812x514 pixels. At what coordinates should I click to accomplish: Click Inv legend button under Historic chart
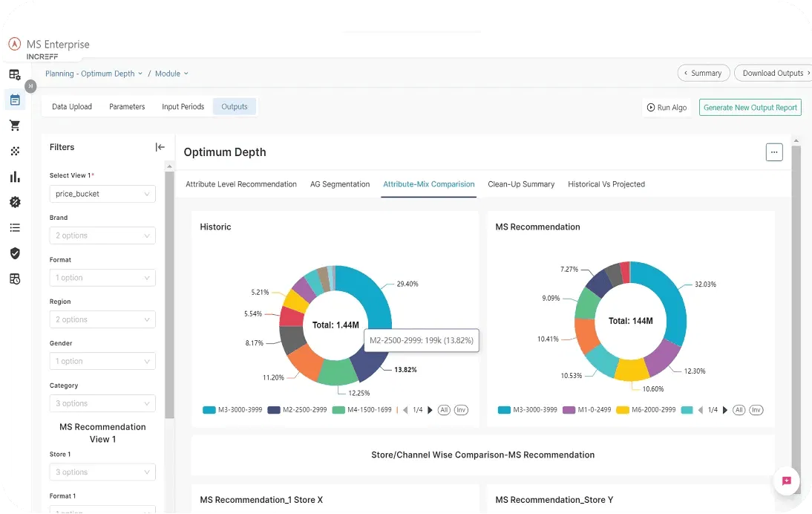pyautogui.click(x=461, y=410)
